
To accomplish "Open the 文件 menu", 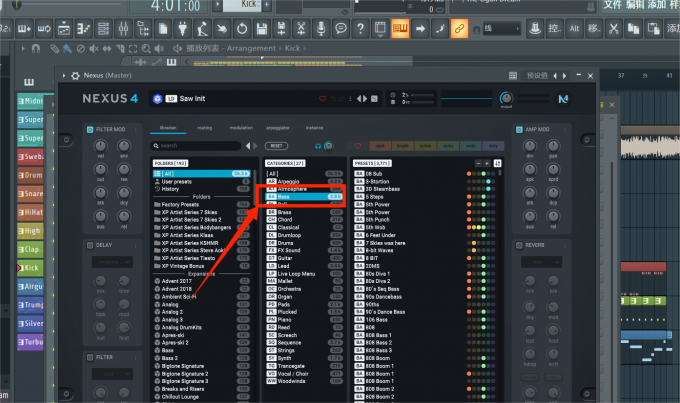I will point(613,5).
